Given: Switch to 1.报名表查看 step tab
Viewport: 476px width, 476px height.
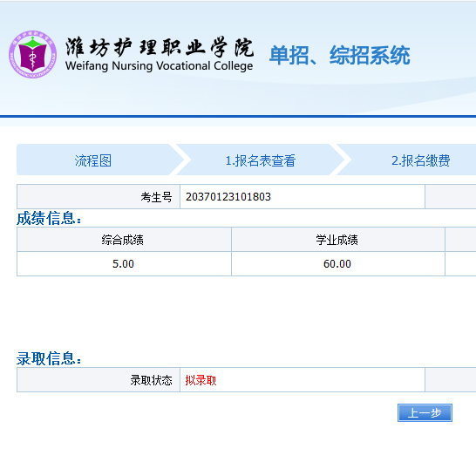Looking at the screenshot, I should (x=261, y=160).
